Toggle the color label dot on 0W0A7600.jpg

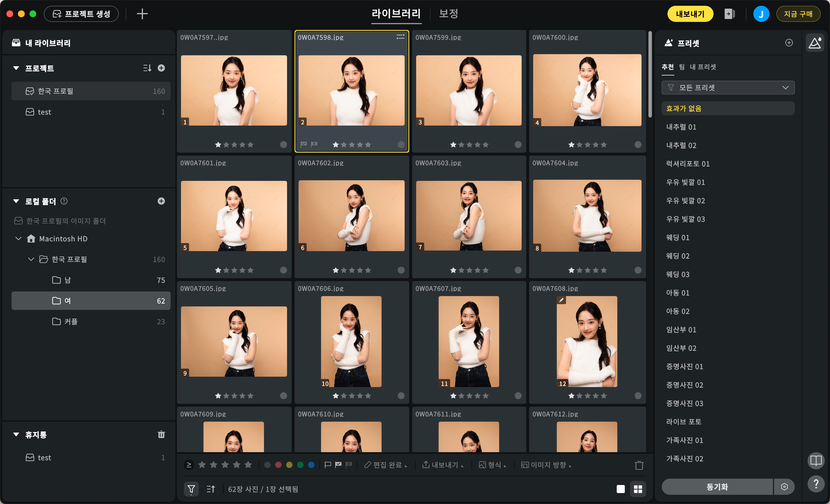(638, 145)
